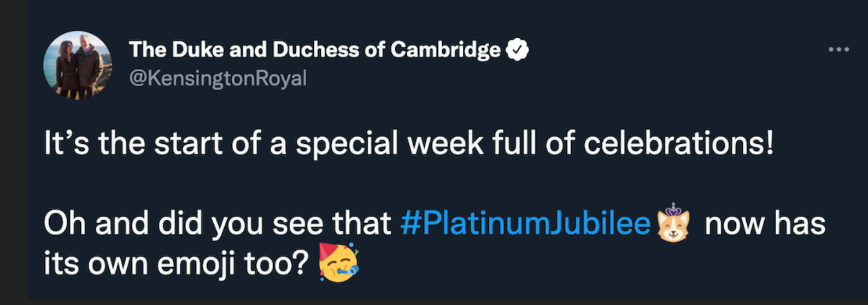This screenshot has height=305, width=868.
Task: Click the party face emoji
Action: [339, 263]
